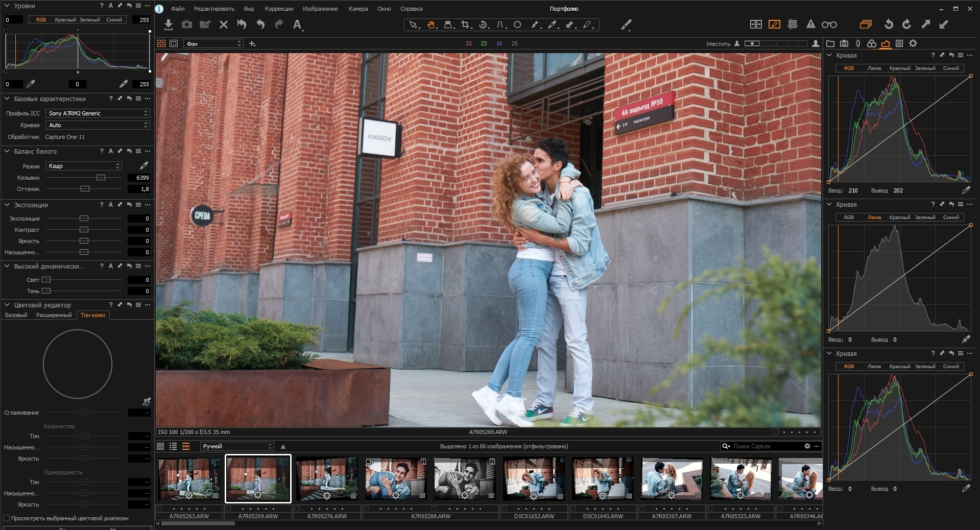Show the grid overlay icon
Viewport: 980px width, 530px height.
pyautogui.click(x=793, y=24)
